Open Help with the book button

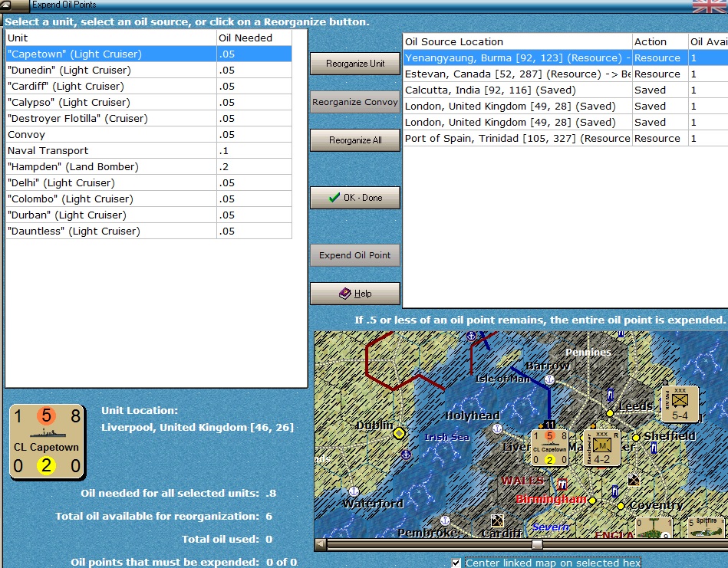(354, 294)
